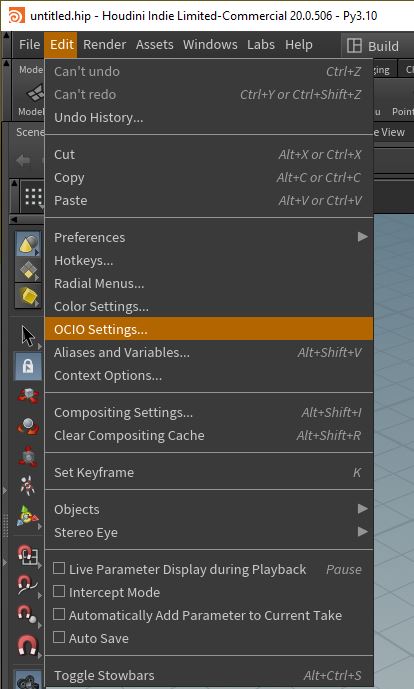The width and height of the screenshot is (414, 689).
Task: Enable curve snapping magnet icon
Action: [x=27, y=585]
